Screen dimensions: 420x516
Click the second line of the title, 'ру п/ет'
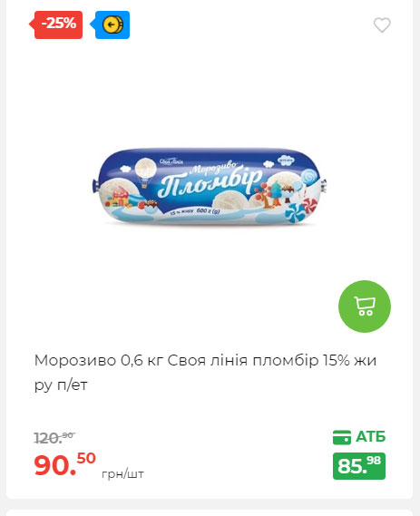pyautogui.click(x=61, y=385)
